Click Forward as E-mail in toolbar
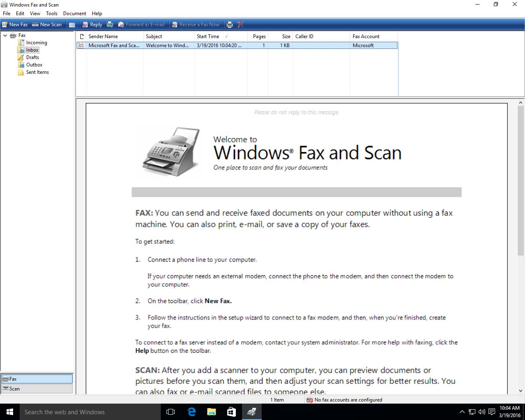 click(x=141, y=25)
